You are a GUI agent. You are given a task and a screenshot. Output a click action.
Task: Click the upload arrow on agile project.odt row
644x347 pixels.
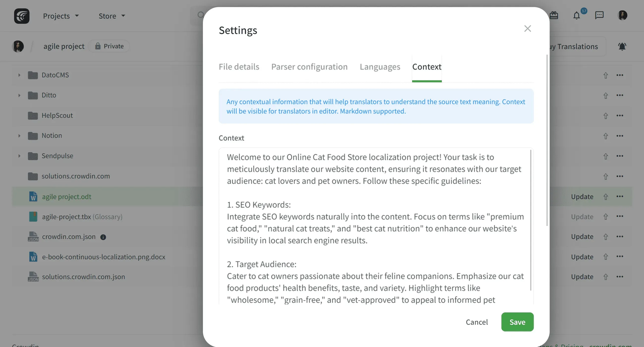(x=606, y=197)
